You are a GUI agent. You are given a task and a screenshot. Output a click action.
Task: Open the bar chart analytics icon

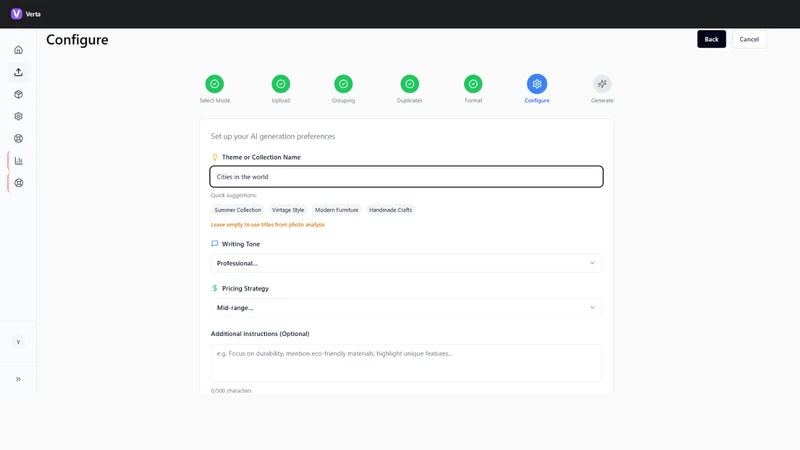pos(18,161)
